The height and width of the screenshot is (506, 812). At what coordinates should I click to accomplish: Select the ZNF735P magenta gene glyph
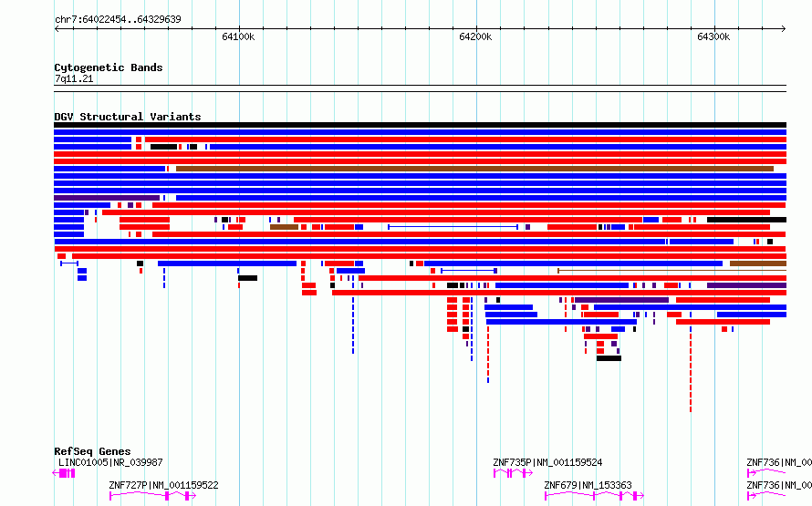point(513,473)
